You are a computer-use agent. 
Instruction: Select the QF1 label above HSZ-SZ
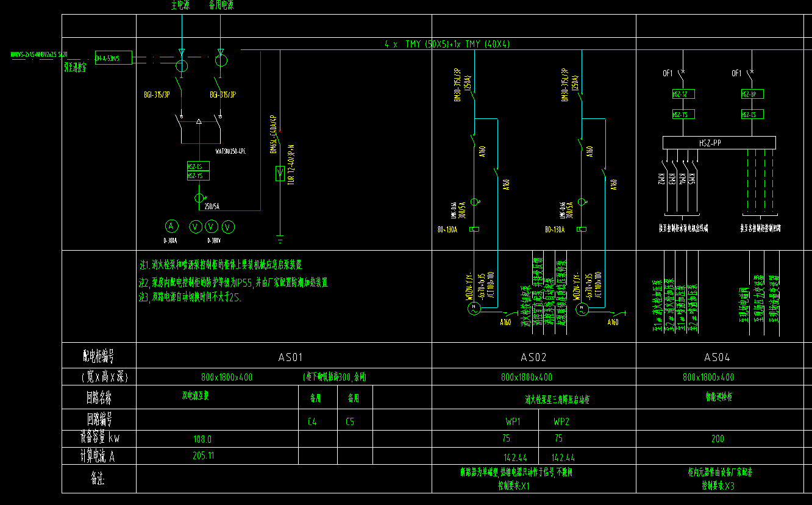(668, 73)
